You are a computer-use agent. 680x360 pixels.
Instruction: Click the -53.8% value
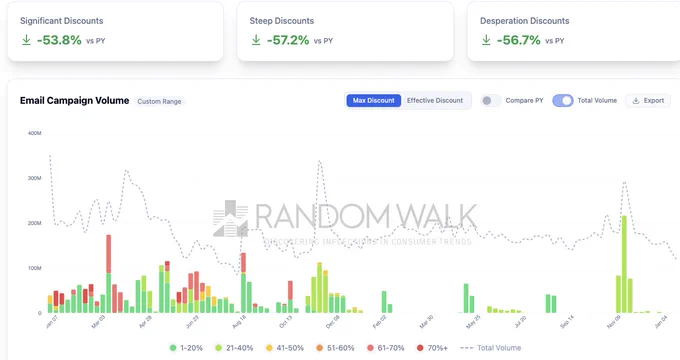click(x=59, y=40)
